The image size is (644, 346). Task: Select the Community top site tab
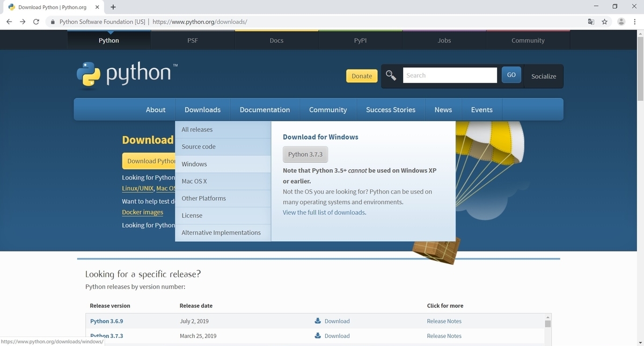[x=528, y=40]
